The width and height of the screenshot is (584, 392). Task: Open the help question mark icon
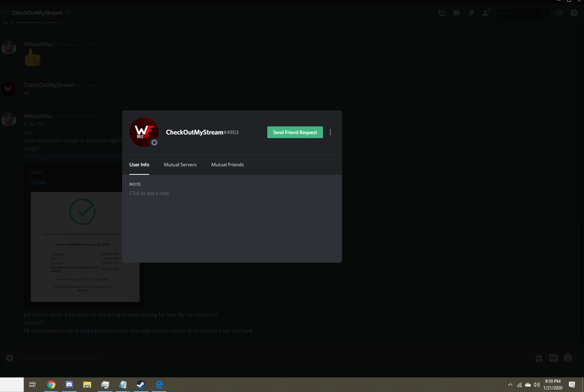574,13
